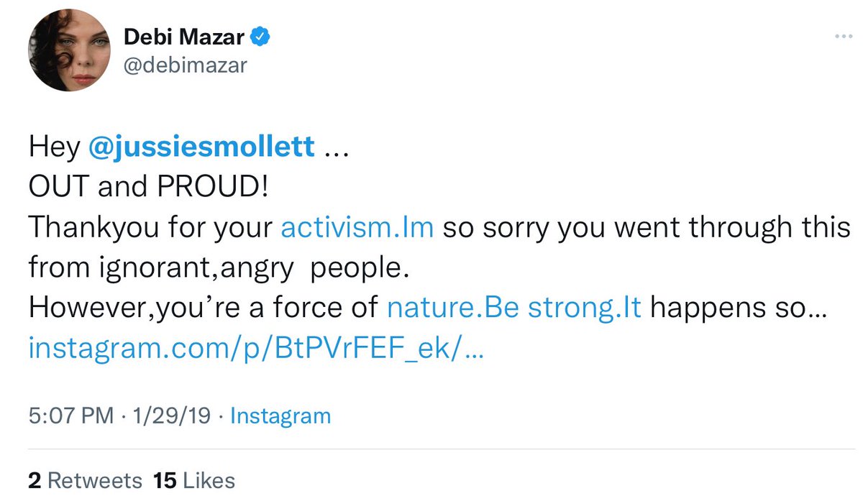Click the word 'Hey' in tweet
863x504 pixels.
[x=54, y=147]
